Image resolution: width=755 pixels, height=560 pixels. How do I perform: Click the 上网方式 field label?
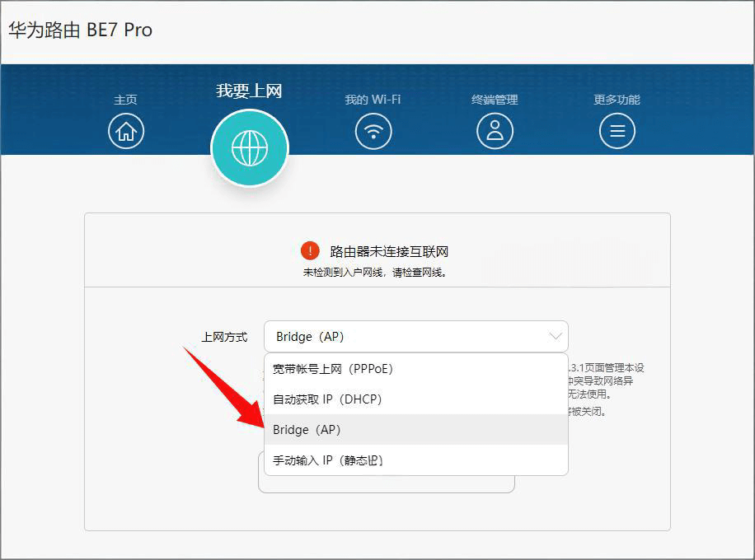point(224,337)
